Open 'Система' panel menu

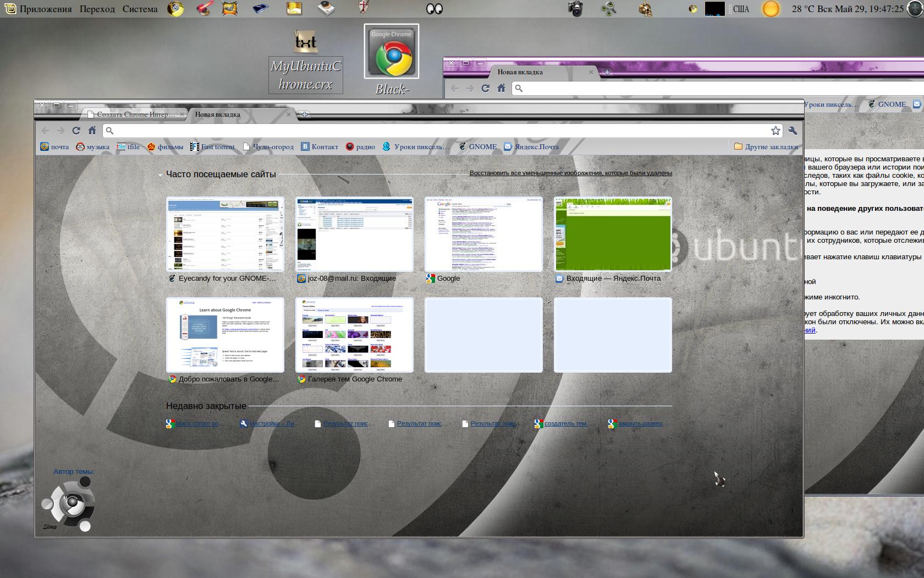[x=140, y=9]
